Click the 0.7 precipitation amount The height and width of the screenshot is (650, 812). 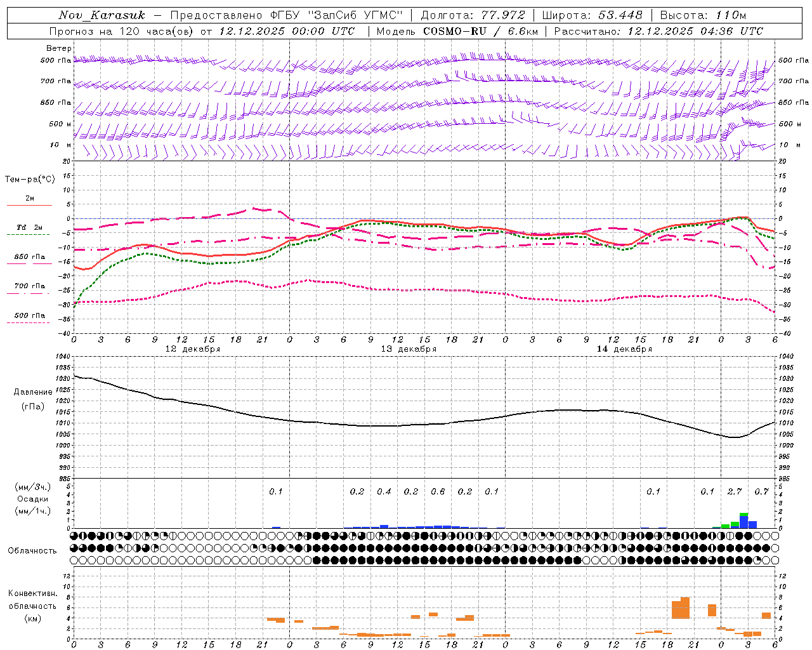tap(761, 491)
